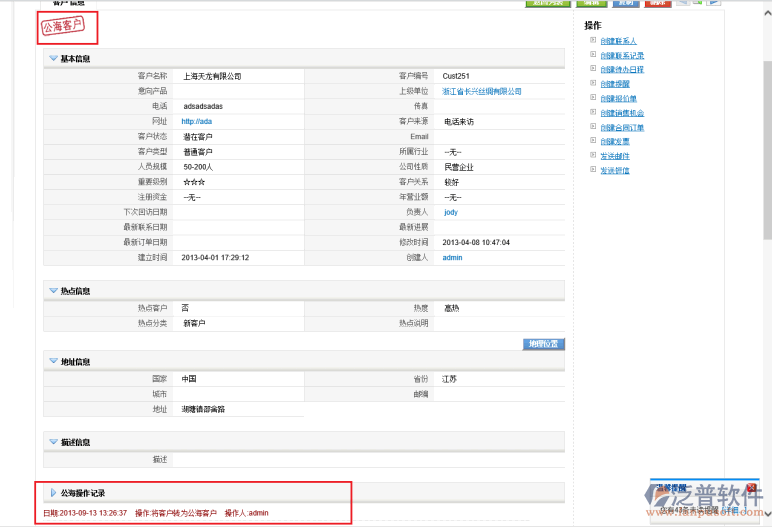
Task: Expand the 公海操作记录 section triangle
Action: point(53,492)
